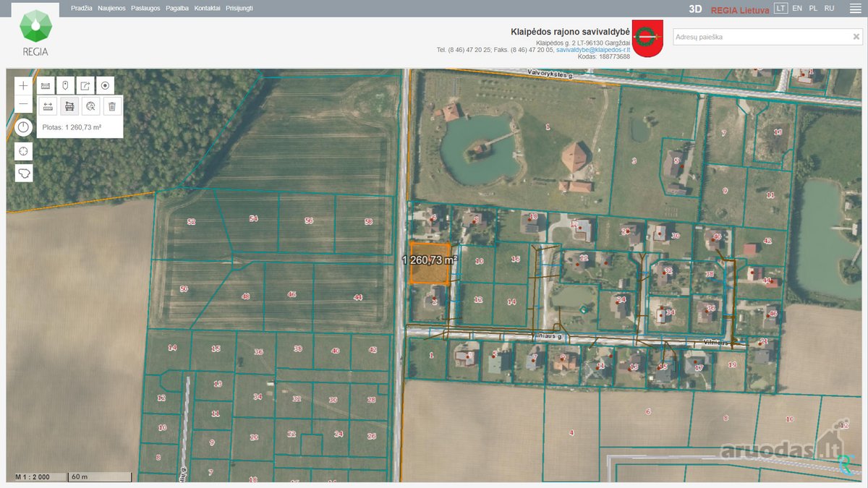The height and width of the screenshot is (488, 868).
Task: Click the Plotas: 1 260,73 m² result text
Action: (72, 127)
